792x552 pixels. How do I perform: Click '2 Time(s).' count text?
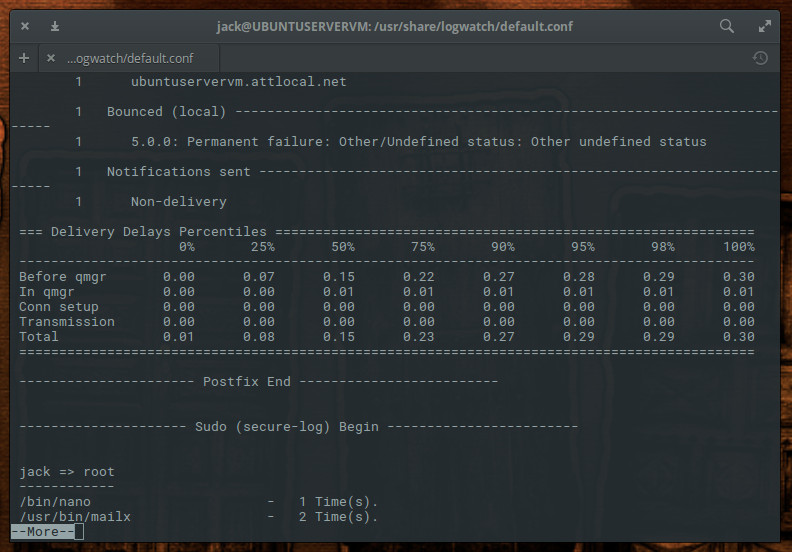[x=338, y=517]
